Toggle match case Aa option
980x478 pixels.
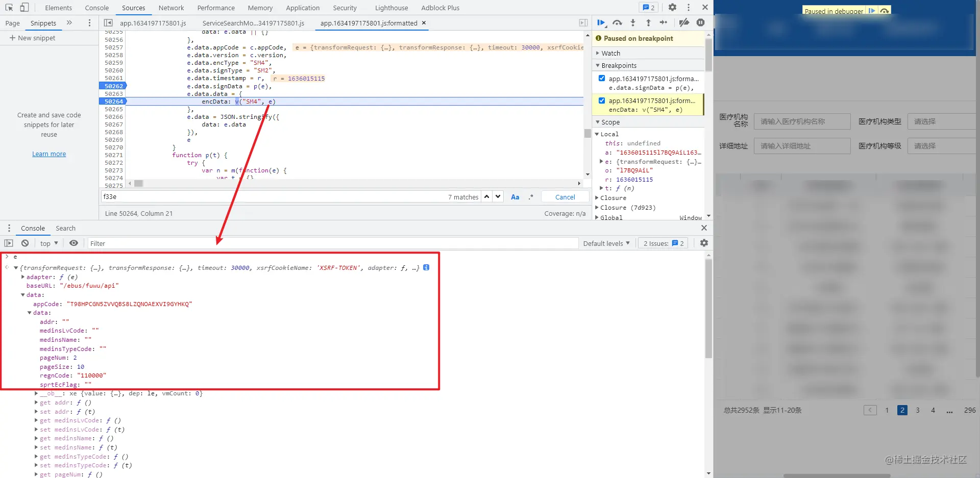[x=515, y=197]
